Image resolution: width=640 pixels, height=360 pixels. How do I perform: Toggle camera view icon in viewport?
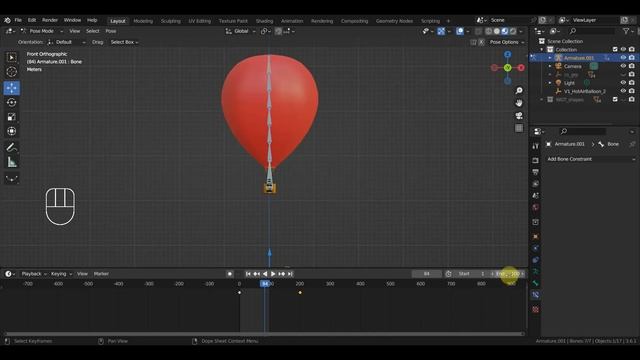point(519,116)
